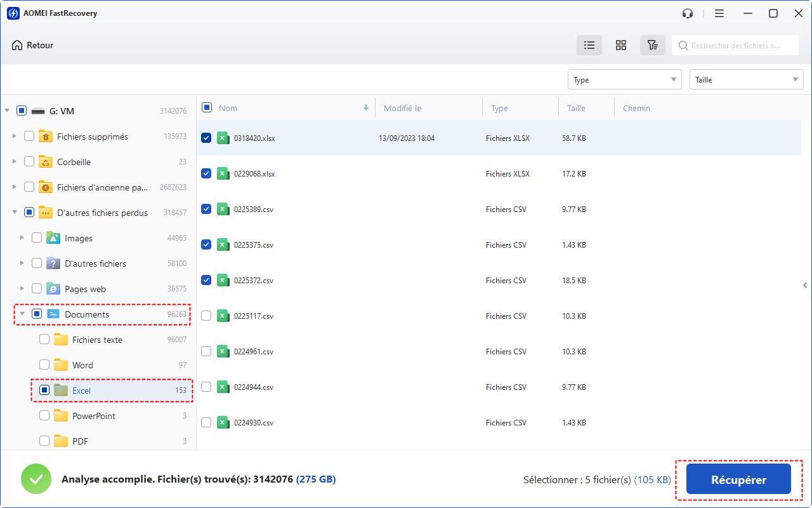This screenshot has width=812, height=508.
Task: Open the headset support icon
Action: coord(688,13)
